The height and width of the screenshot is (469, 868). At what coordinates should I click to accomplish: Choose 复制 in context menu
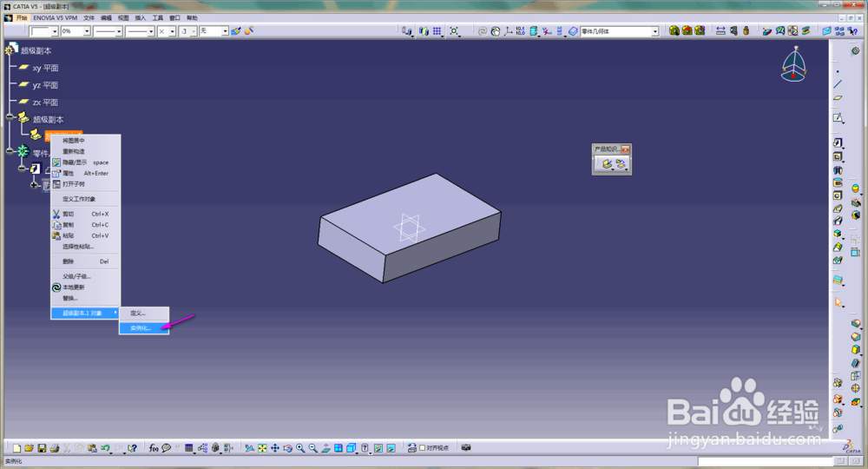click(85, 225)
